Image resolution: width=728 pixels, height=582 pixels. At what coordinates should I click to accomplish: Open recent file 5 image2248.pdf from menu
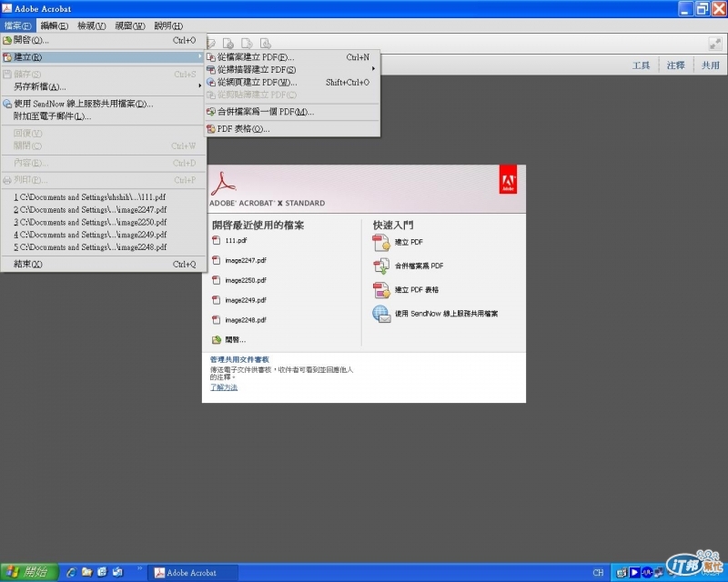click(104, 247)
